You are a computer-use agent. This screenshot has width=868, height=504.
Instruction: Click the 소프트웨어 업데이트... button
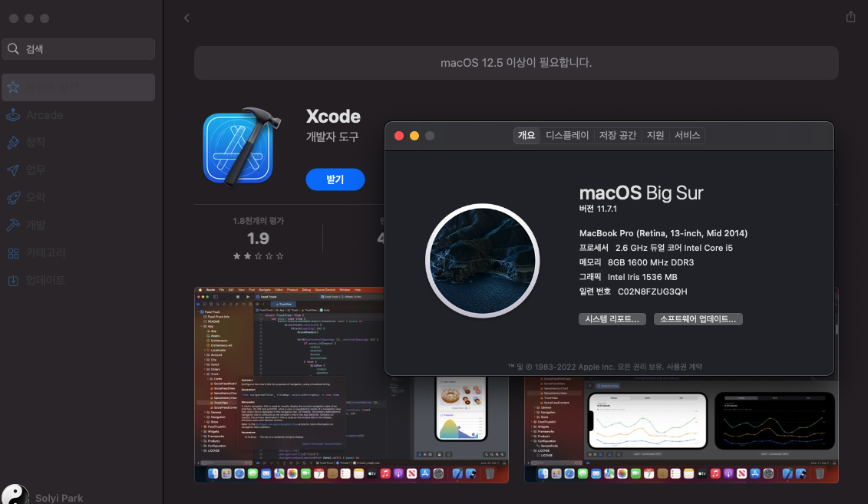click(698, 319)
